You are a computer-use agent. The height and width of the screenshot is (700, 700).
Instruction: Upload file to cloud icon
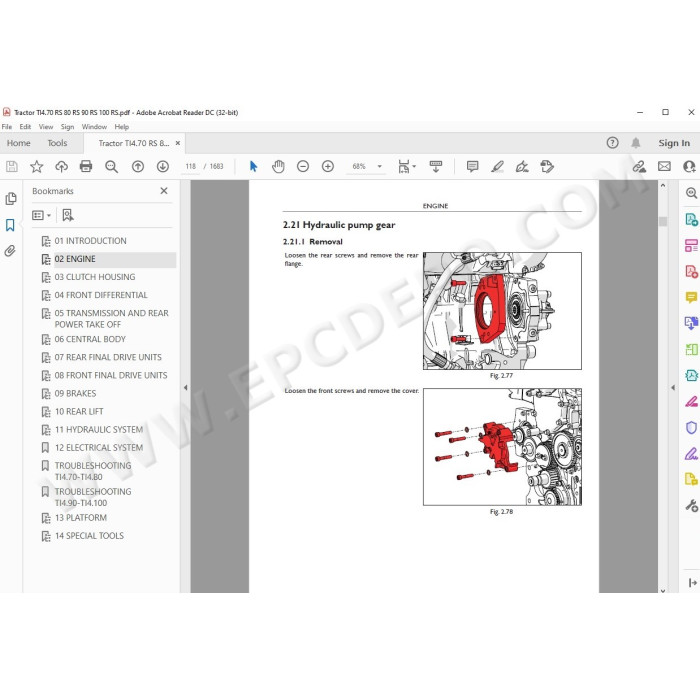[x=61, y=167]
